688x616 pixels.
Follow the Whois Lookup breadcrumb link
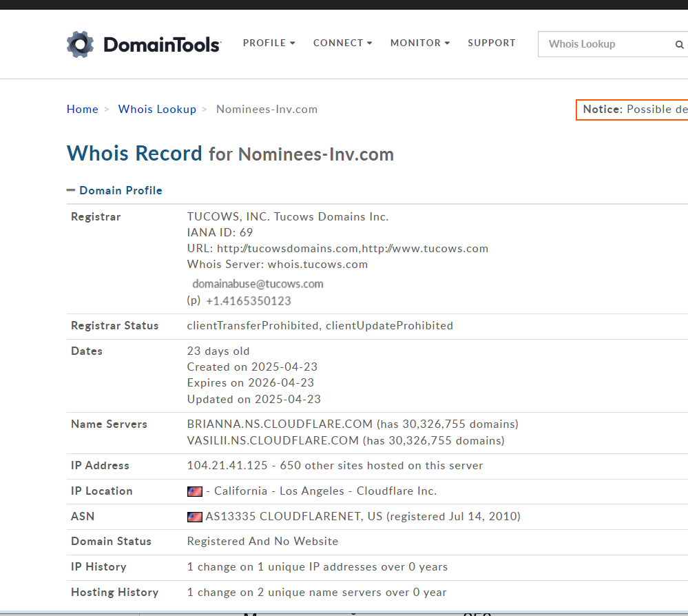point(157,110)
